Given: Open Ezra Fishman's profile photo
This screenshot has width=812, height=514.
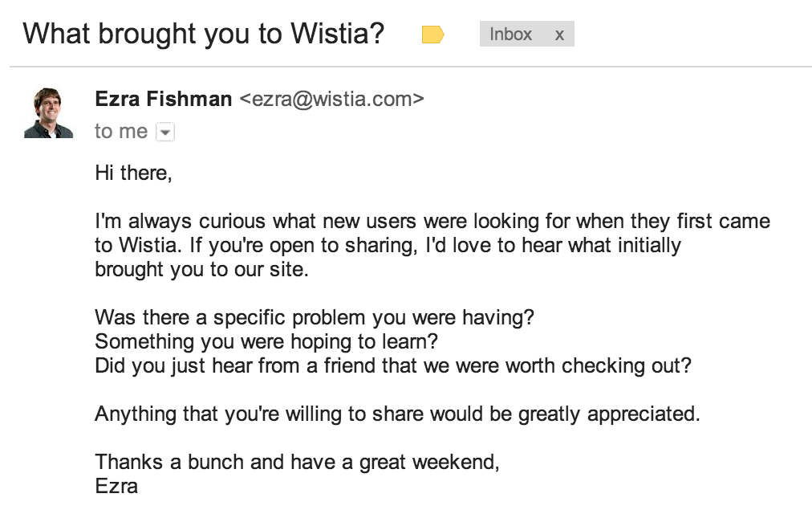Looking at the screenshot, I should 48,113.
